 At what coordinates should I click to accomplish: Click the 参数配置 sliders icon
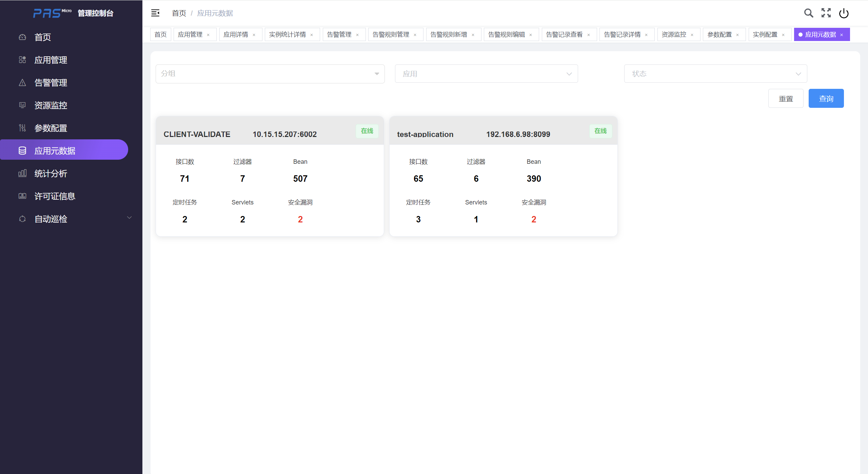point(22,128)
